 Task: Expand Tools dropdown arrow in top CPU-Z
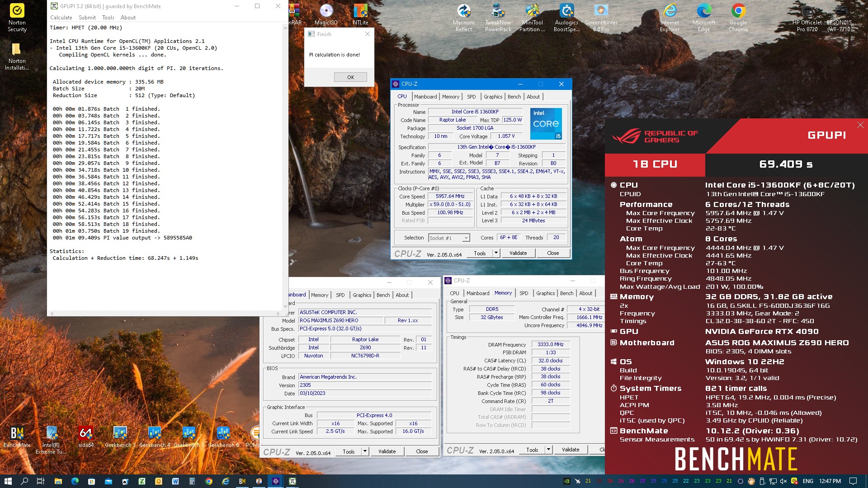[x=496, y=253]
